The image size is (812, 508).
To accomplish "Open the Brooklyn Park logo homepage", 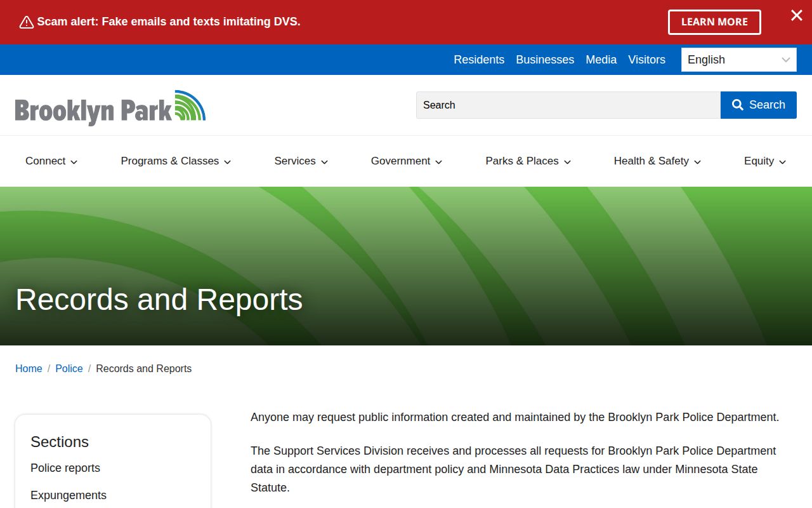I will point(110,107).
